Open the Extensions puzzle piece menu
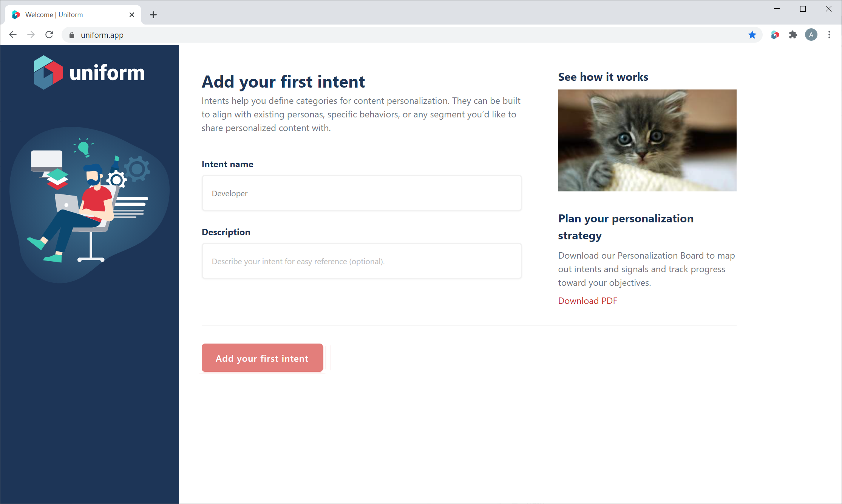Image resolution: width=842 pixels, height=504 pixels. [793, 35]
